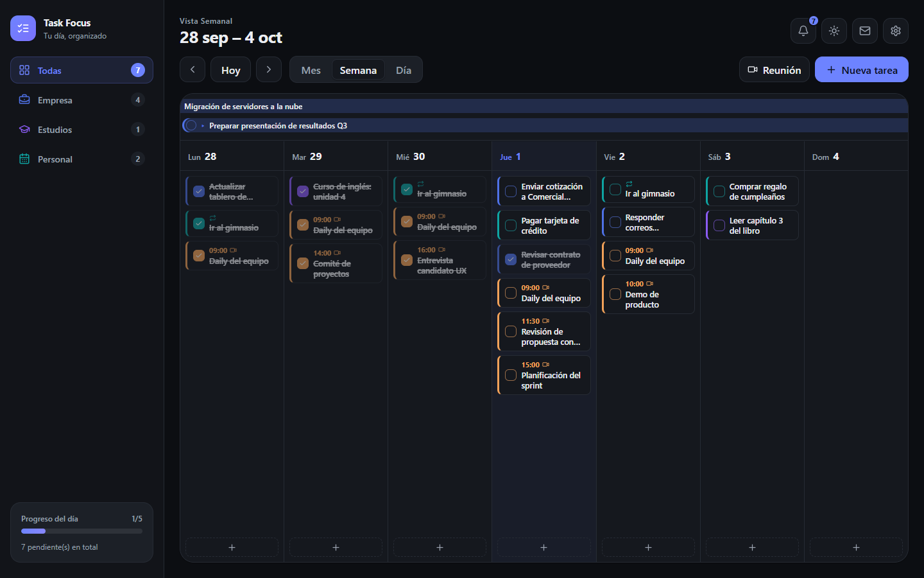The image size is (924, 578).
Task: Uncheck Revisar contrato de proveedor task
Action: (511, 259)
